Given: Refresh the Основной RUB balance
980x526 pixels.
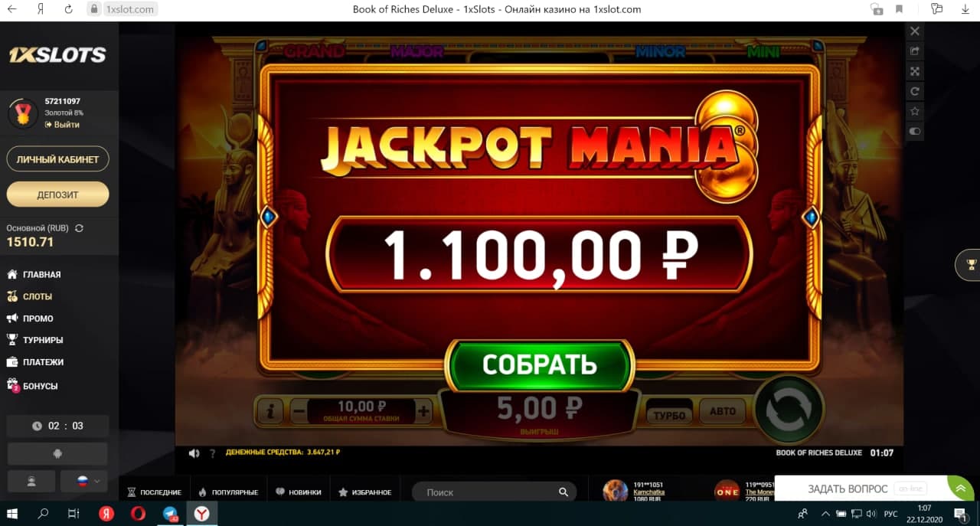Looking at the screenshot, I should [79, 228].
